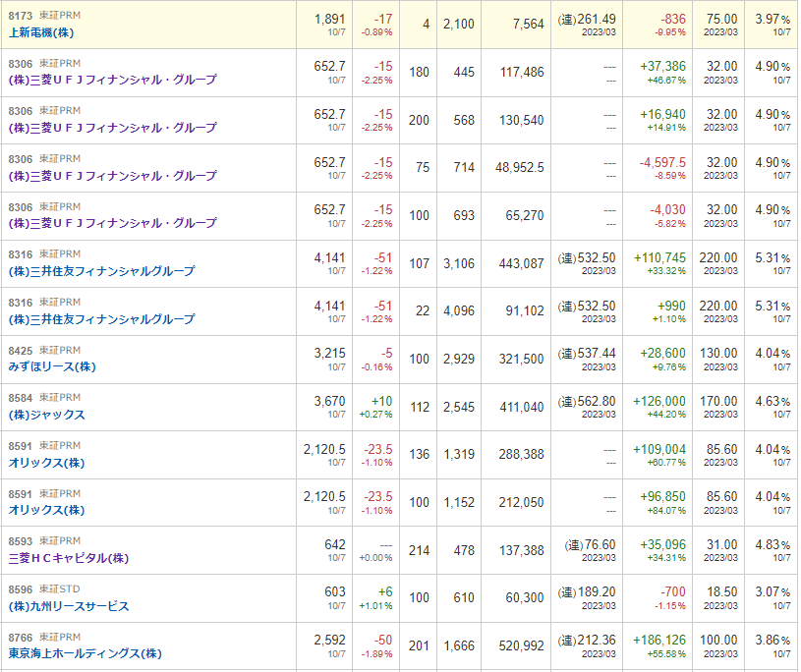Select the +28,600 profit value
This screenshot has width=801, height=672.
coord(663,354)
